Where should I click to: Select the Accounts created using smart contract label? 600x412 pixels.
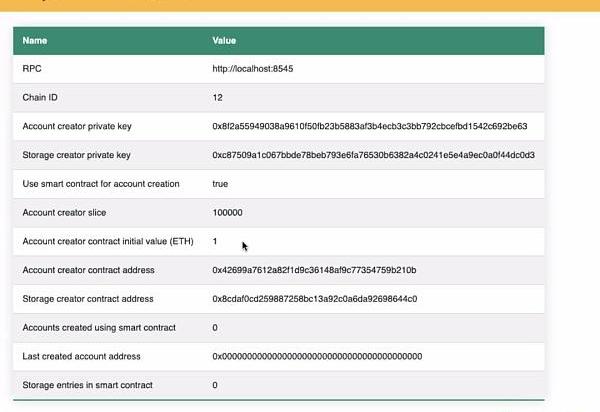click(x=99, y=328)
